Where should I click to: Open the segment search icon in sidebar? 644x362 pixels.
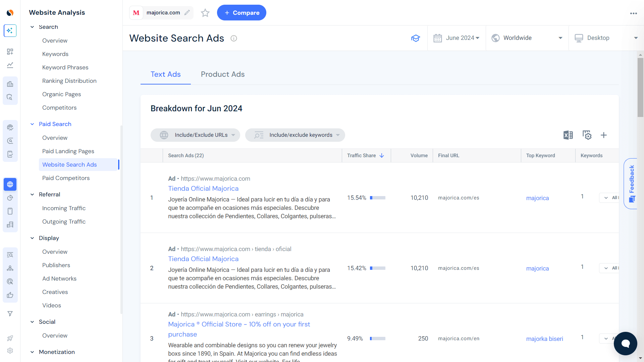(10, 97)
